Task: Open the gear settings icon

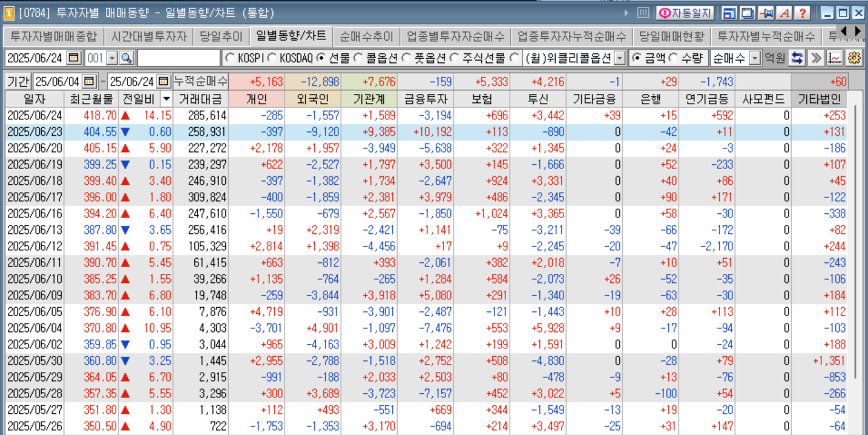Action: pos(854,58)
